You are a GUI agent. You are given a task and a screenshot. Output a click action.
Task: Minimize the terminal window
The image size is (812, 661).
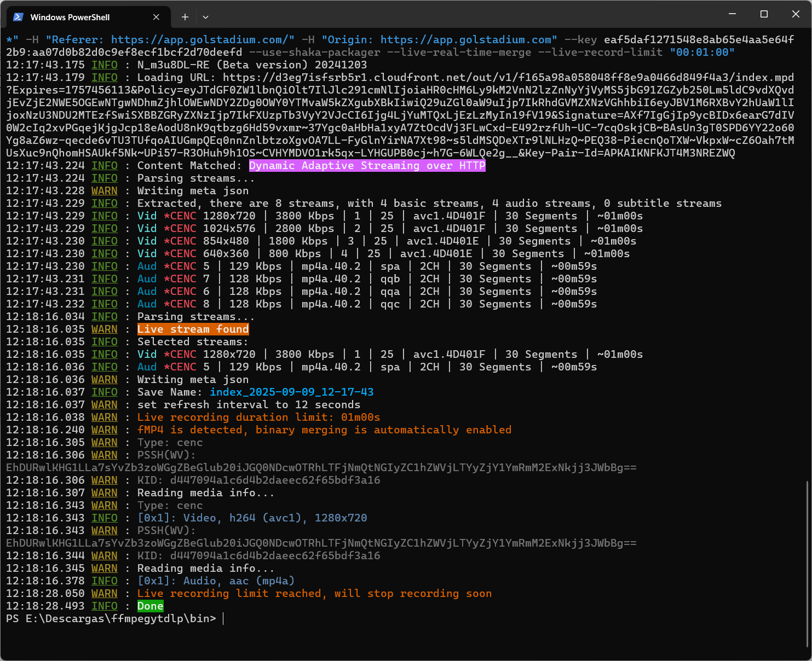click(732, 14)
